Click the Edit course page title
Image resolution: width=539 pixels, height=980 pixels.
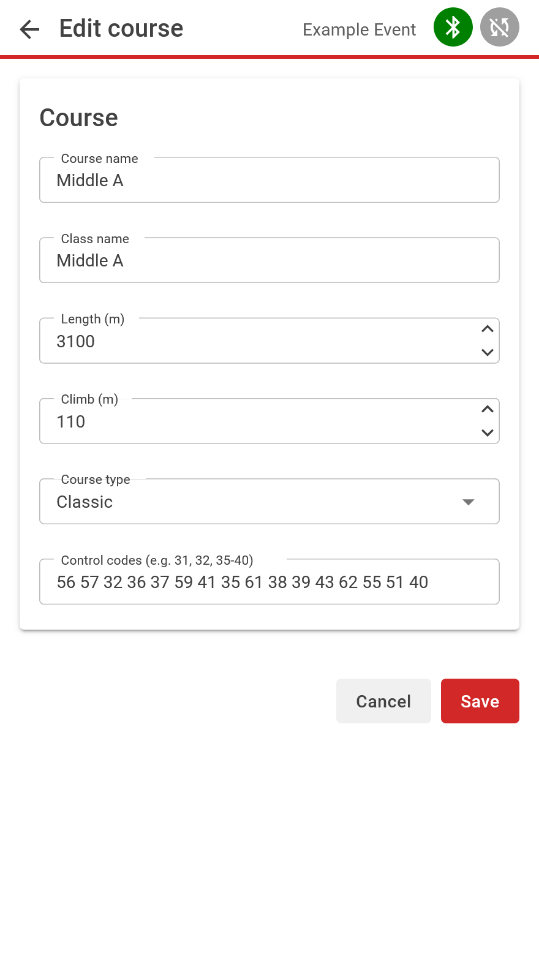click(x=121, y=28)
